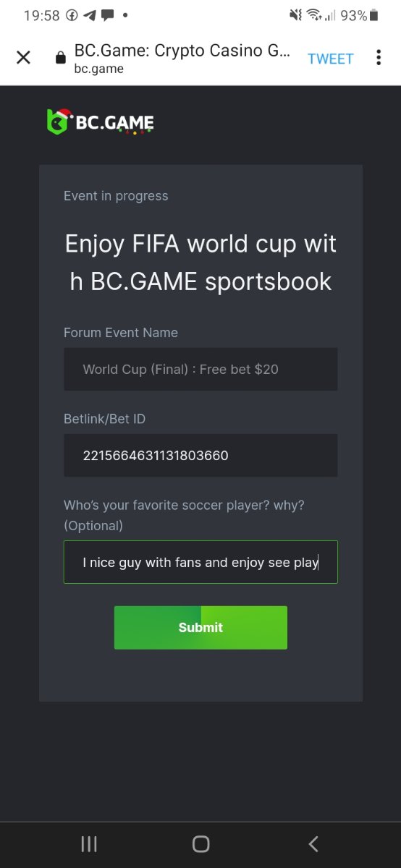Select the Forum Event Name field
The image size is (401, 868).
(x=200, y=369)
